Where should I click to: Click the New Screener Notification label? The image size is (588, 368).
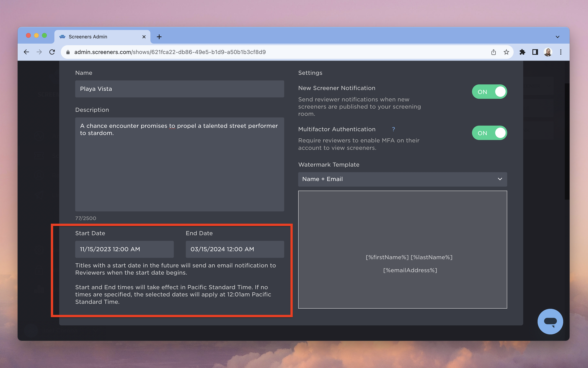point(337,88)
